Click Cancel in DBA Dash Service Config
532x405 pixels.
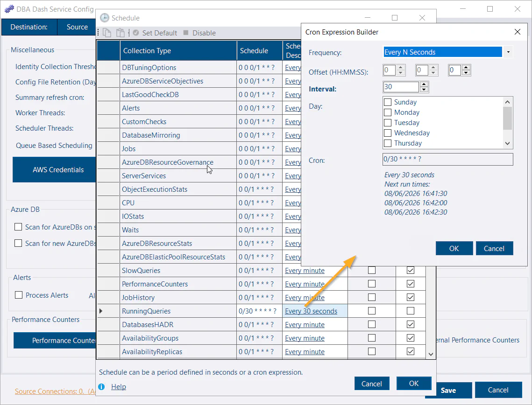point(498,390)
